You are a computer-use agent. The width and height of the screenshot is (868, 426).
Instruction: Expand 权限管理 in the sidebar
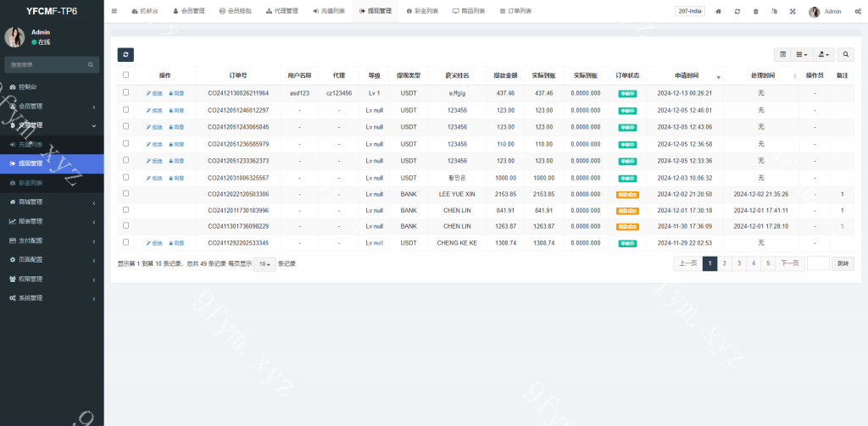52,279
